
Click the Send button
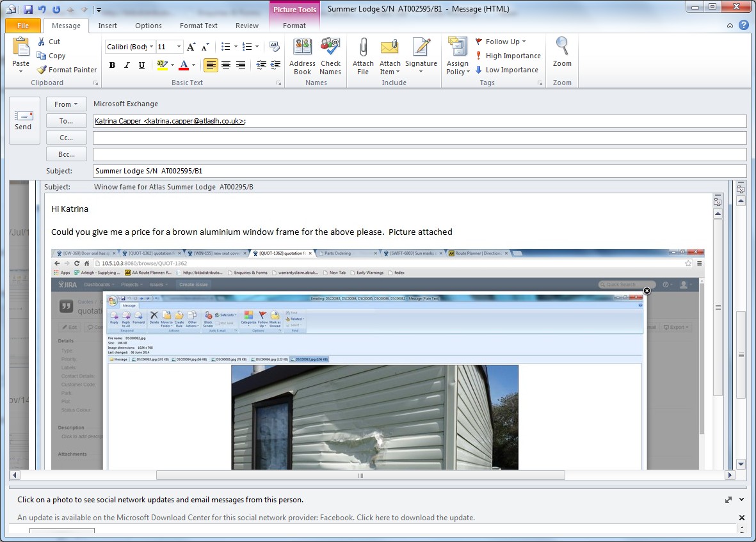(24, 120)
